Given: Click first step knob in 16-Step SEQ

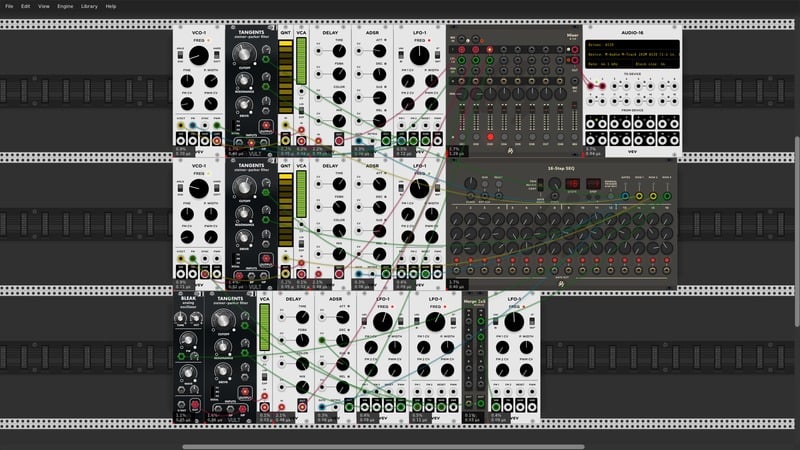Looking at the screenshot, I should pyautogui.click(x=458, y=218).
